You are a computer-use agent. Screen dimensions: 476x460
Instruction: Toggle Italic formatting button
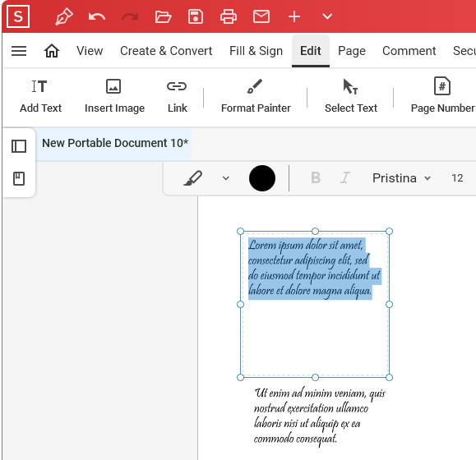pyautogui.click(x=344, y=177)
